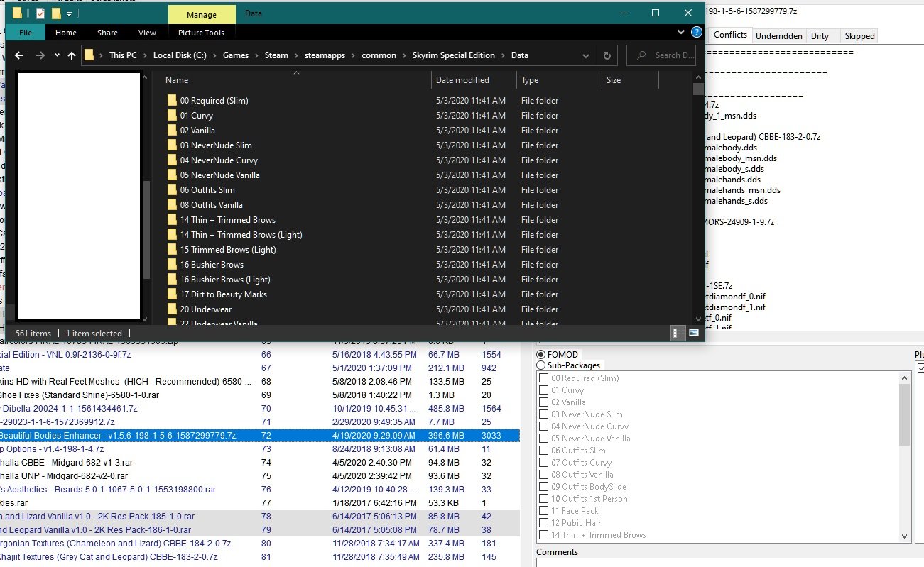This screenshot has width=924, height=567.
Task: Expand breadcrumb chevron after Steam
Action: click(x=296, y=55)
